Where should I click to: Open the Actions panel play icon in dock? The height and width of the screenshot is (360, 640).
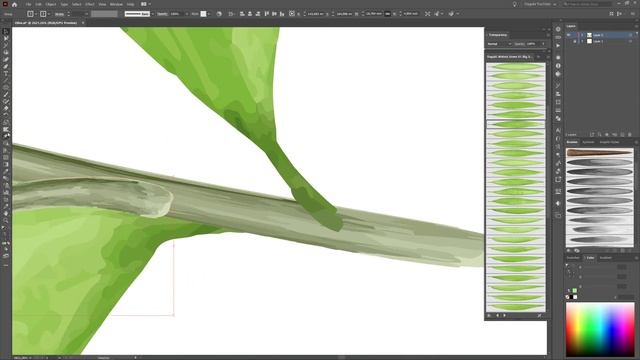(x=558, y=45)
